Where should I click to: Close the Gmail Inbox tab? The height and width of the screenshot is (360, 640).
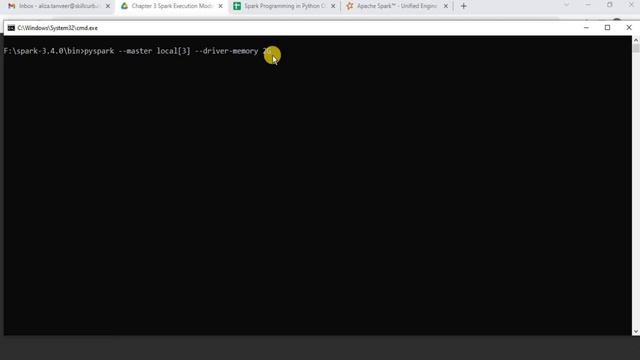pos(108,6)
